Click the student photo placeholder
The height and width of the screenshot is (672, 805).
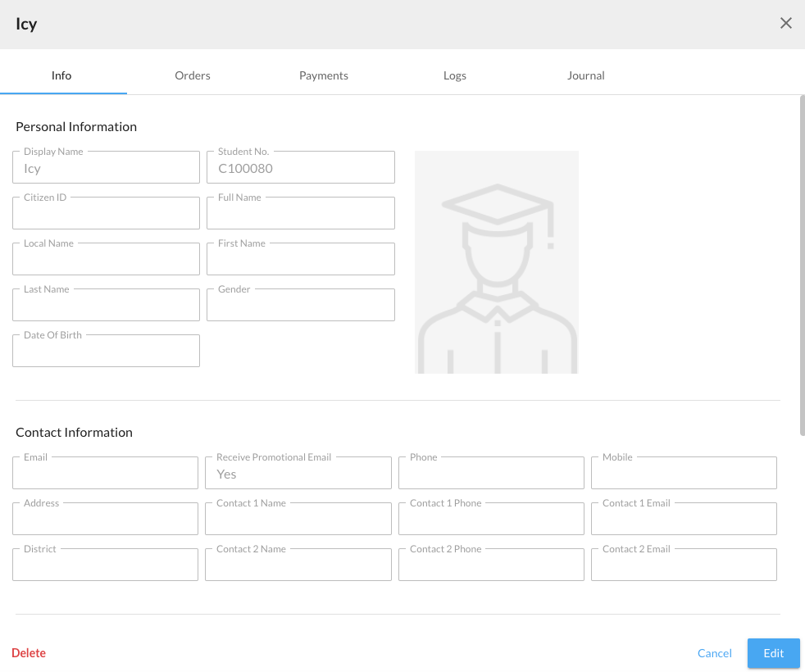497,261
